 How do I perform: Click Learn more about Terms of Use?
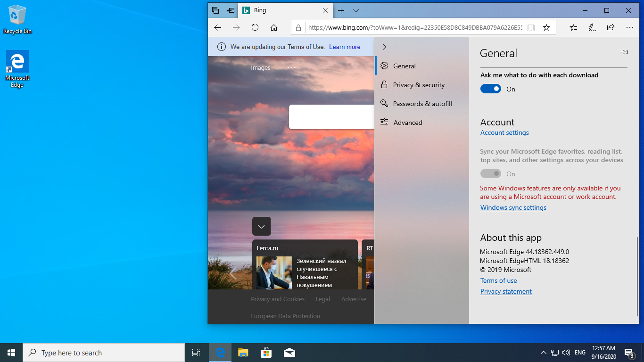[345, 47]
